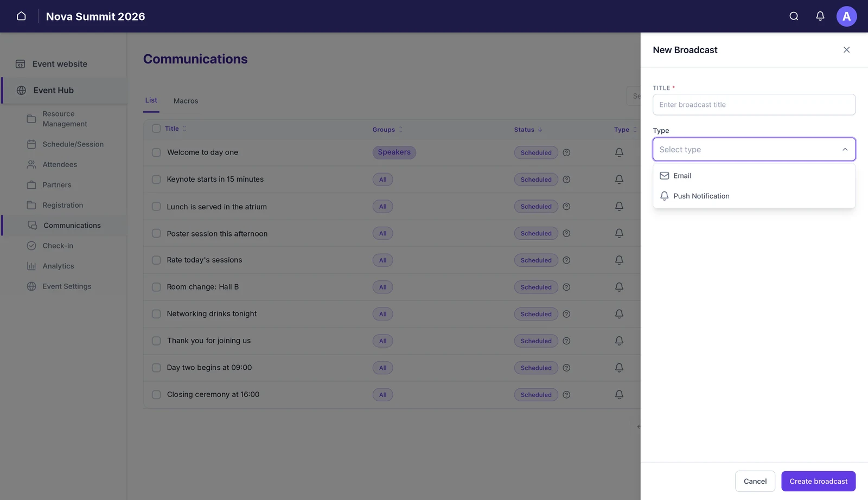Check the Rate today's sessions checkbox
Image resolution: width=868 pixels, height=500 pixels.
click(156, 260)
